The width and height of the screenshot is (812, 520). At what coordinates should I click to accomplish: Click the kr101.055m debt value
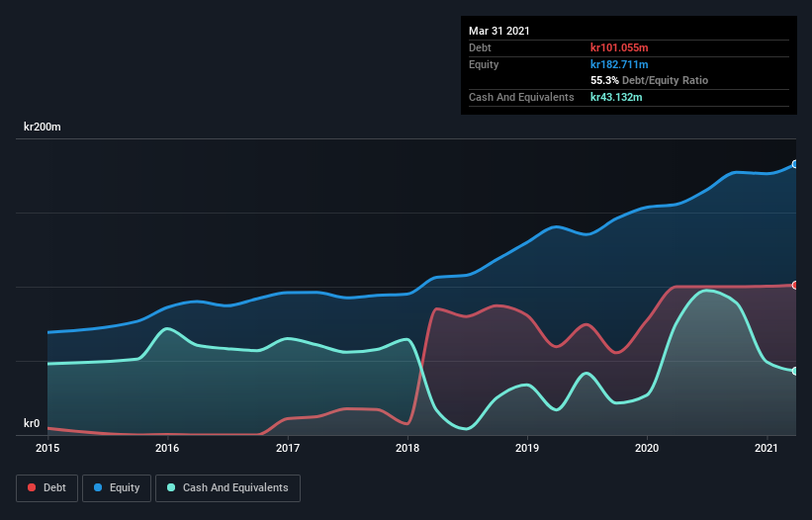619,47
